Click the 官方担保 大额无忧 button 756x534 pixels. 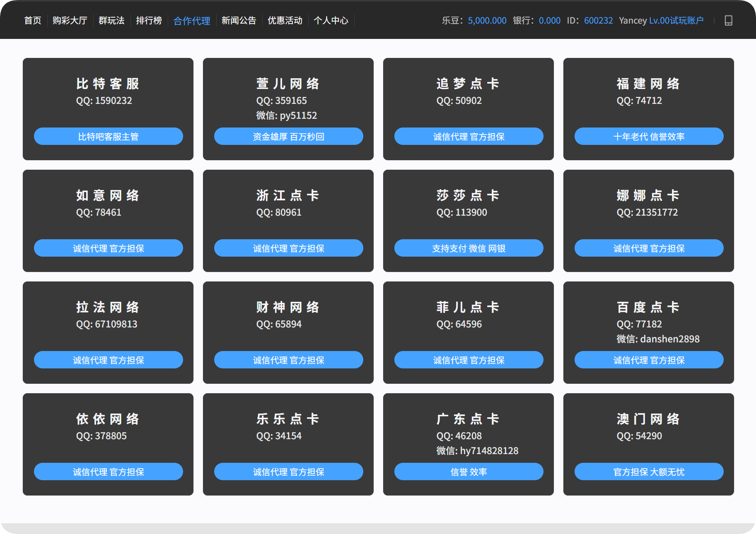649,472
